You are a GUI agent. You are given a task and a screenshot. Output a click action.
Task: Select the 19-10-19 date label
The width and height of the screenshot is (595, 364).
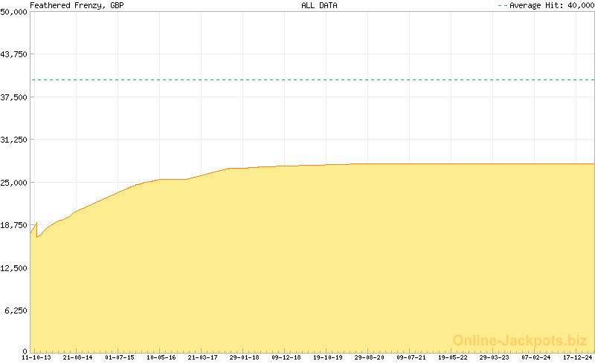click(327, 357)
